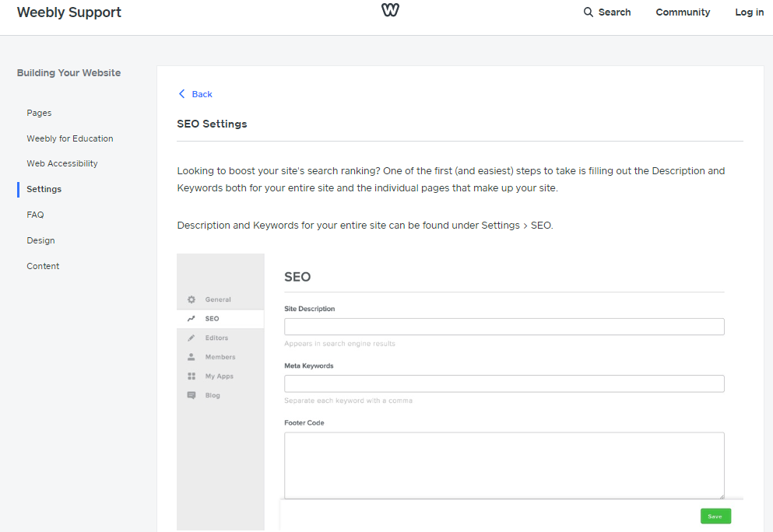The image size is (773, 532).
Task: Open the Design sidebar section
Action: tap(40, 240)
